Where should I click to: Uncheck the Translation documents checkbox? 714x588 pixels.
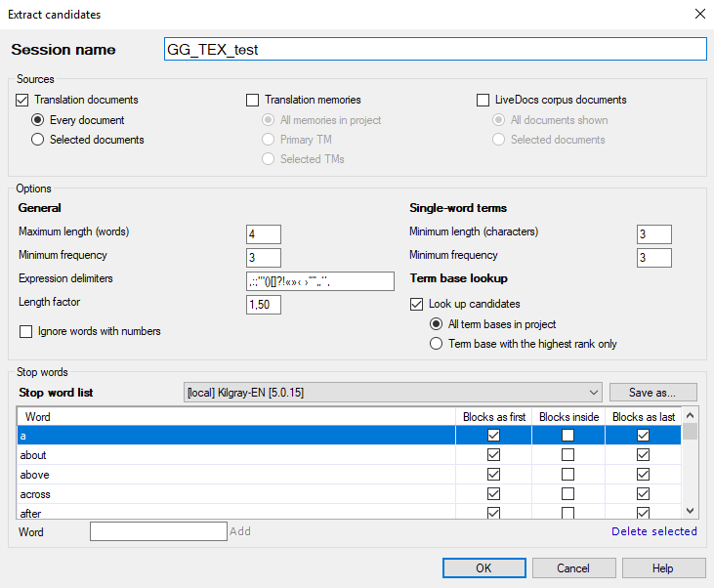coord(22,100)
